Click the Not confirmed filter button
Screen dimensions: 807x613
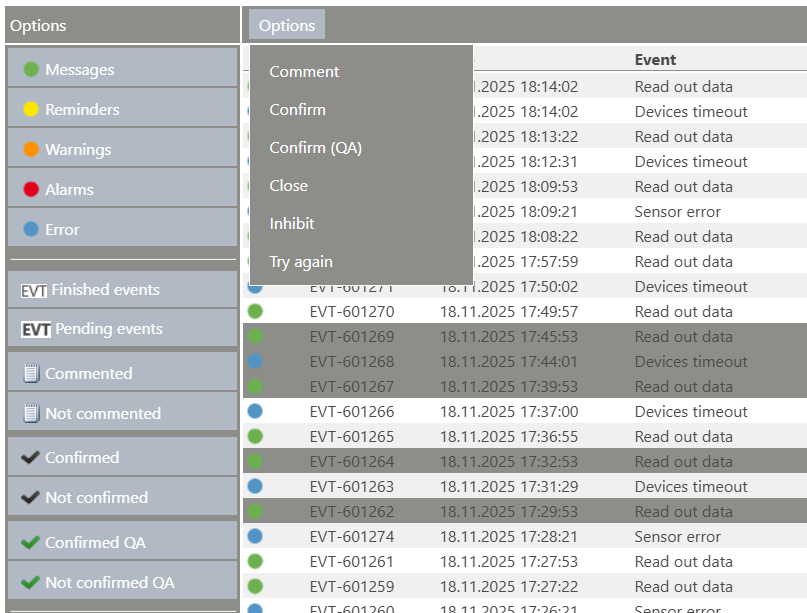click(33, 496)
